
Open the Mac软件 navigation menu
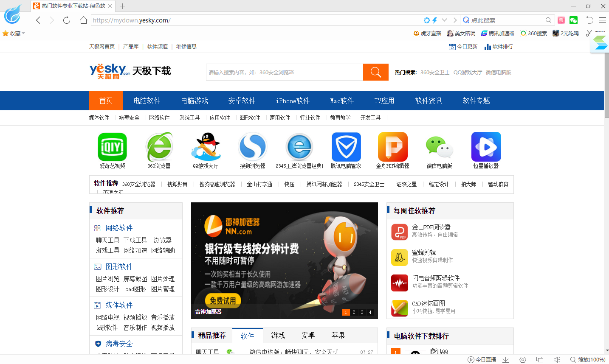[342, 101]
